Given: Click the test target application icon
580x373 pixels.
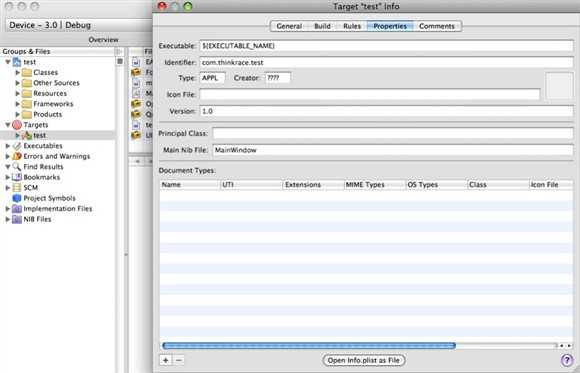Looking at the screenshot, I should [27, 135].
